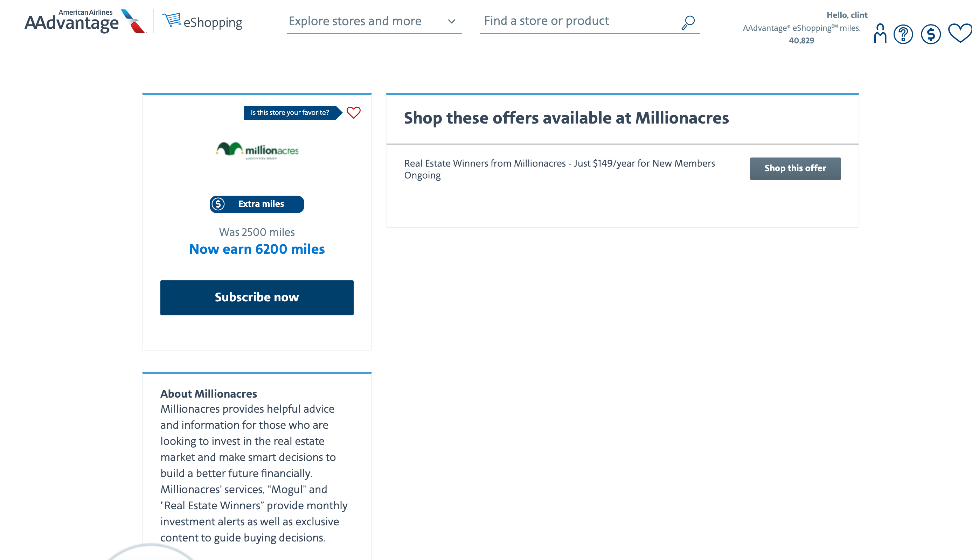Click the Hello, clint greeting
Image resolution: width=972 pixels, height=560 pixels.
[847, 15]
